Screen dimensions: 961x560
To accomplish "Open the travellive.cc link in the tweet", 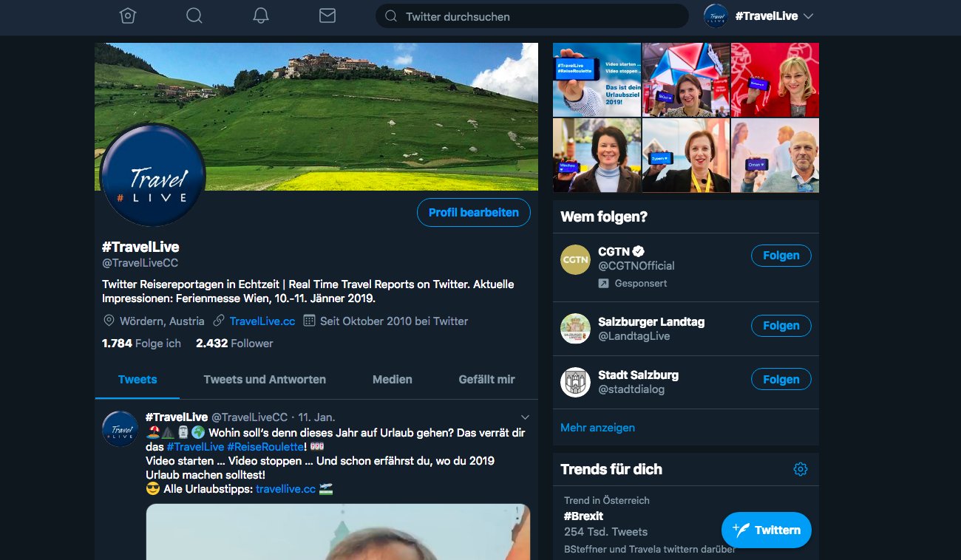I will pos(286,489).
